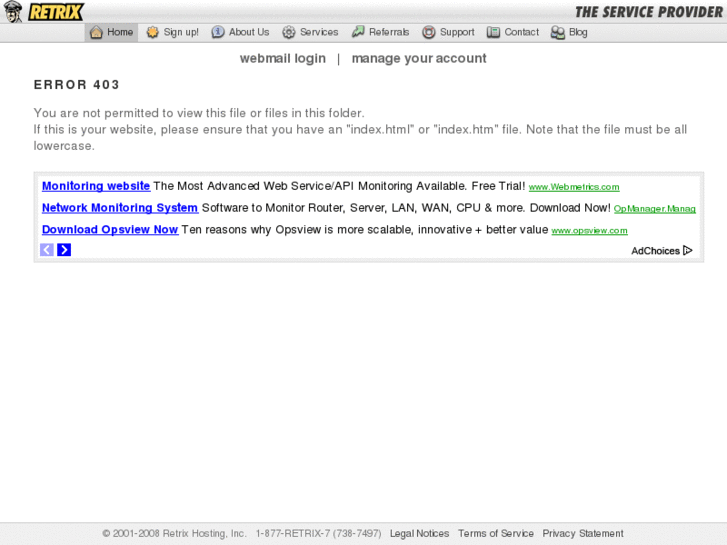Open the Contact menu item
This screenshot has width=727, height=545.
(513, 32)
